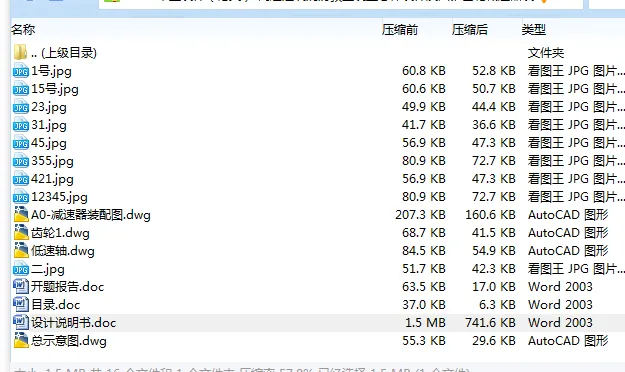
Task: Click the JPG icon of 12345.jpg
Action: 21,197
